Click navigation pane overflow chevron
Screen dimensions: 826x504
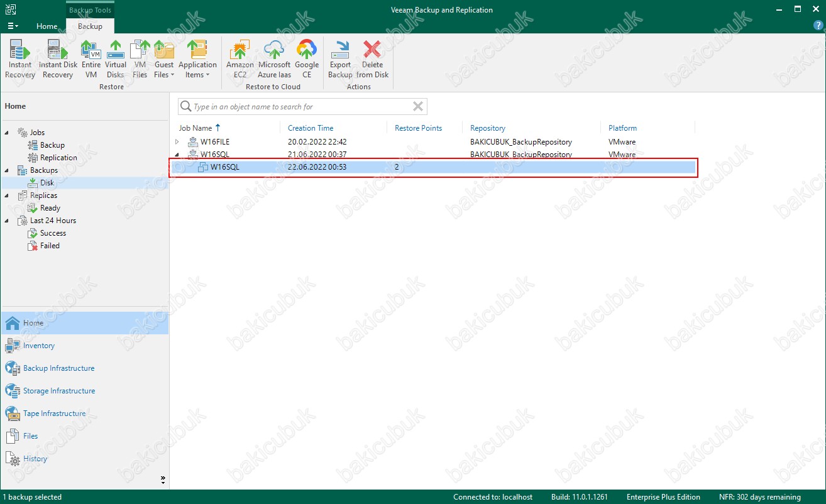[163, 479]
